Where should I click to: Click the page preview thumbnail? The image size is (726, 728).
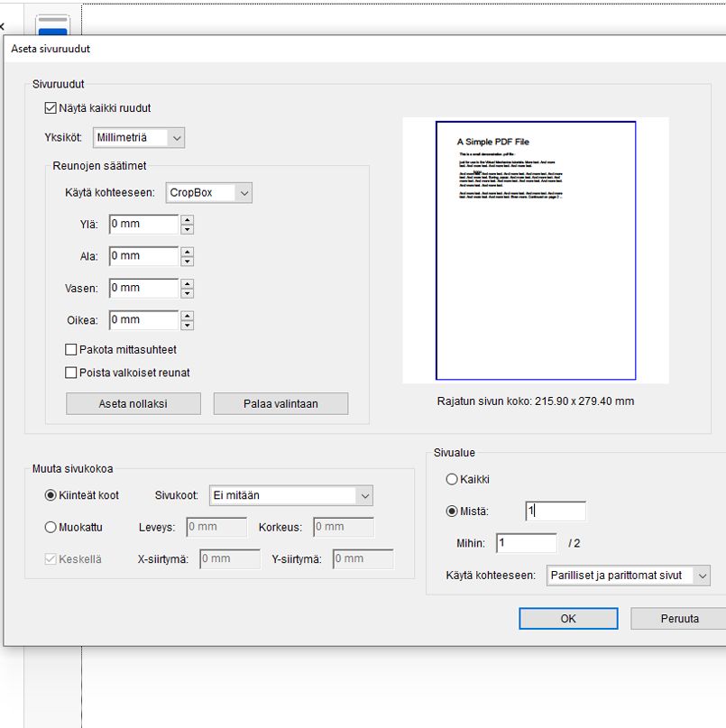[536, 251]
